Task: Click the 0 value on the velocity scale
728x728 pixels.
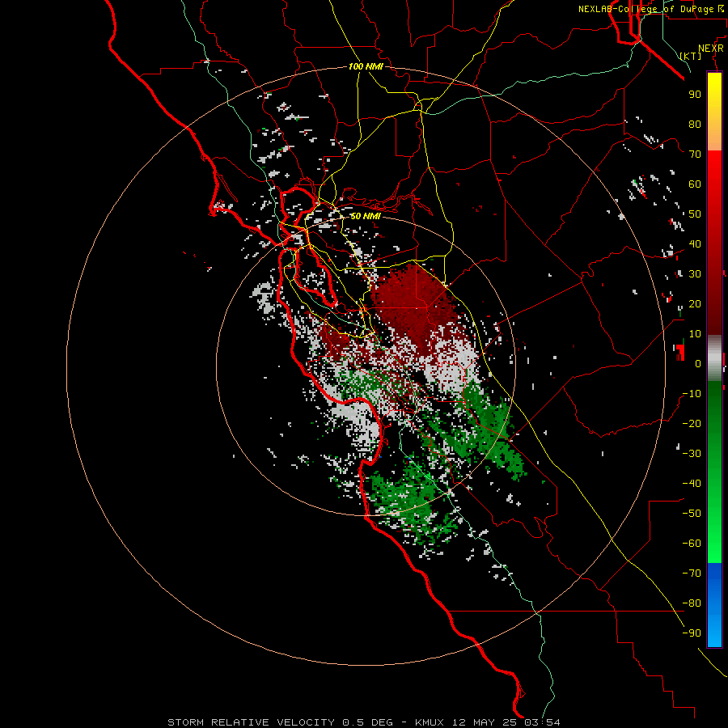Action: (698, 363)
